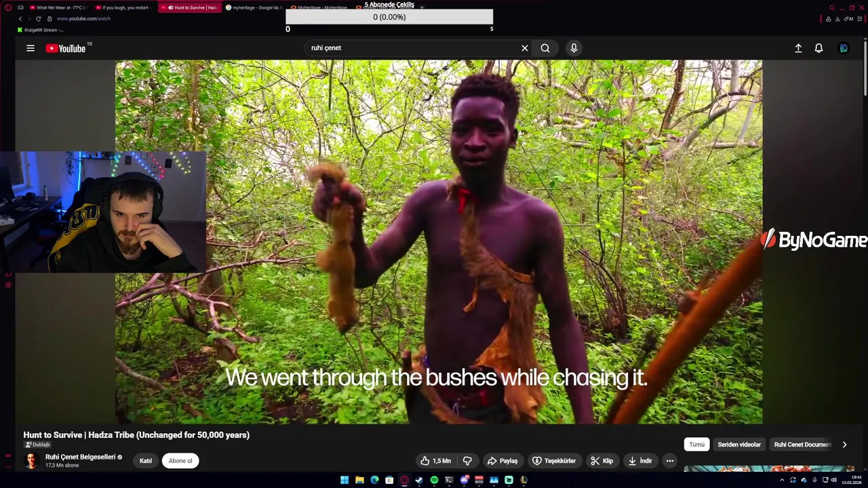Open the channel avatar picture
The image size is (868, 488).
(31, 461)
